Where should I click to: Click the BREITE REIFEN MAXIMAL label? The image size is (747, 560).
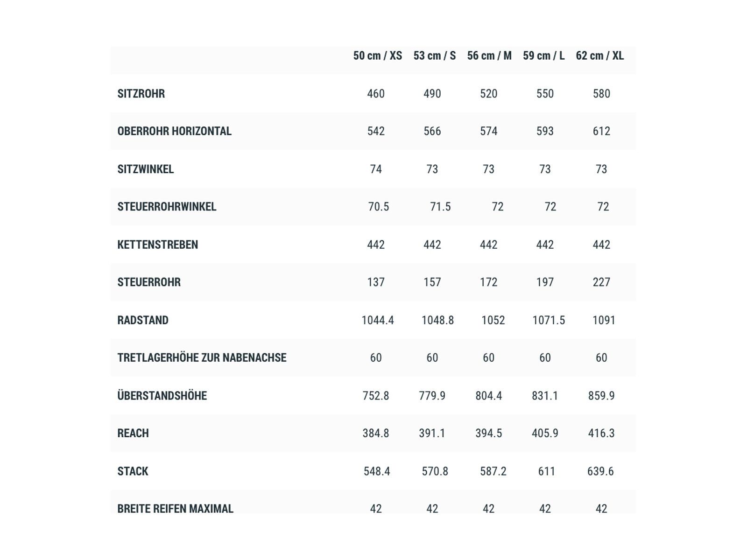point(175,508)
